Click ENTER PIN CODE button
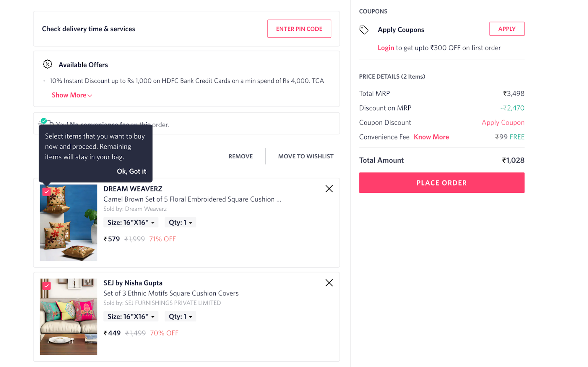 point(299,29)
